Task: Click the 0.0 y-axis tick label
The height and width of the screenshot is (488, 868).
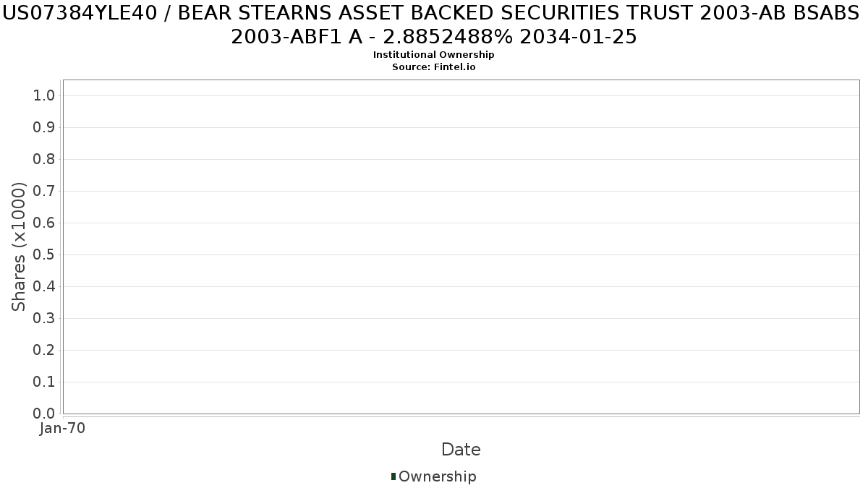Action: [44, 414]
